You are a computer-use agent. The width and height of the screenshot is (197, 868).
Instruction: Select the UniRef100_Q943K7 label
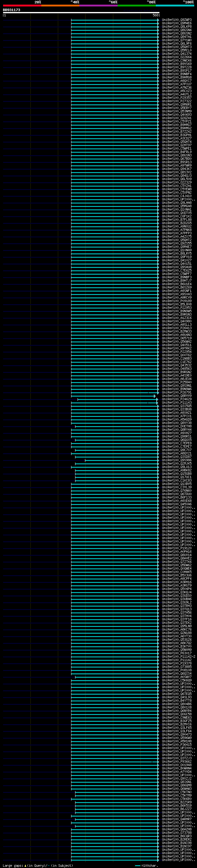(x=177, y=169)
